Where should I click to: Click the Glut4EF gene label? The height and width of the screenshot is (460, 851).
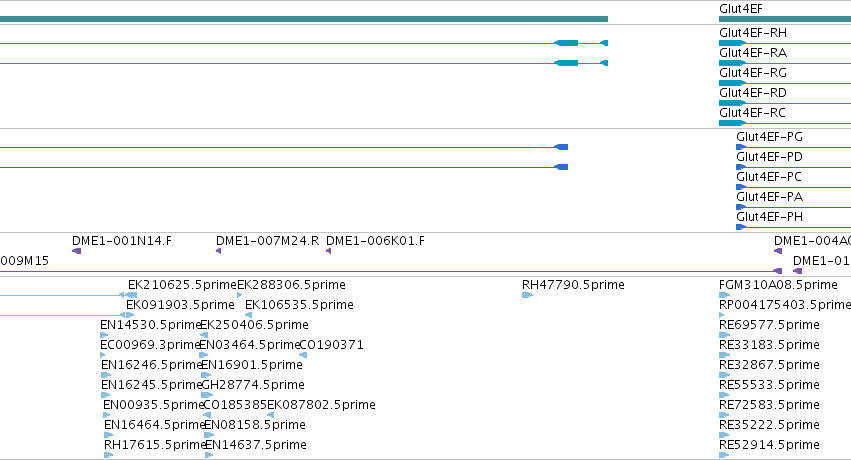click(740, 9)
